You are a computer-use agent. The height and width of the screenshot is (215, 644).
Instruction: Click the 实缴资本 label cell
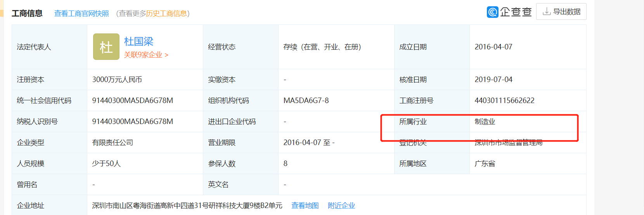241,79
